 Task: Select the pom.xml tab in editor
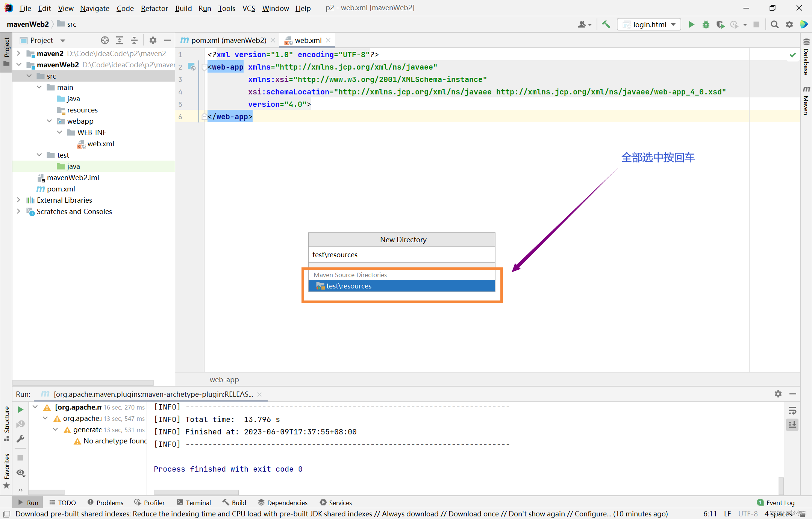(226, 40)
